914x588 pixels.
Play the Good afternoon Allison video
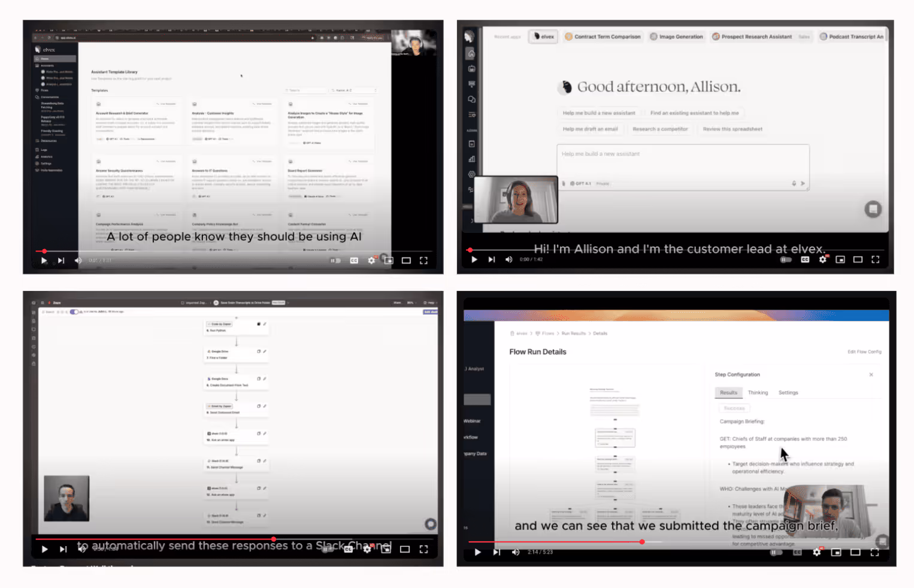coord(474,259)
